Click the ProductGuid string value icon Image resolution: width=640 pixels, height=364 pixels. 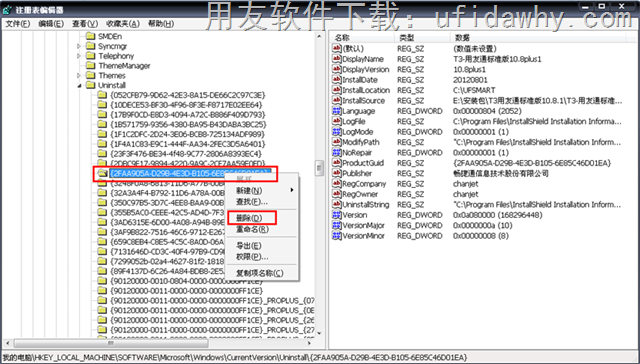point(336,163)
